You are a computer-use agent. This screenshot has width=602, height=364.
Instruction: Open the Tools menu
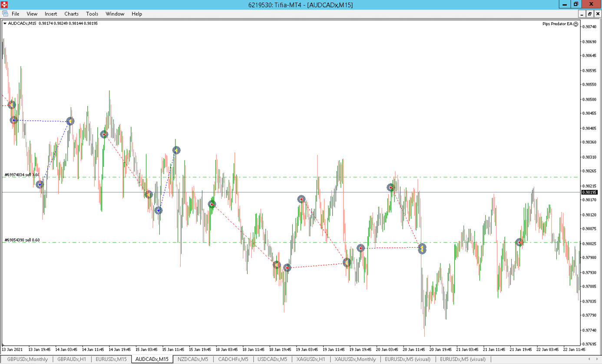[92, 14]
